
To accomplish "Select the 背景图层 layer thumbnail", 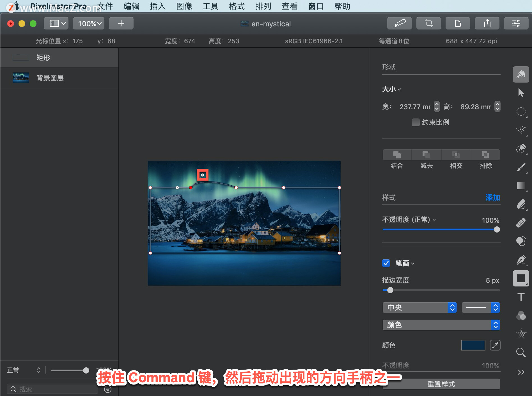I will [21, 78].
